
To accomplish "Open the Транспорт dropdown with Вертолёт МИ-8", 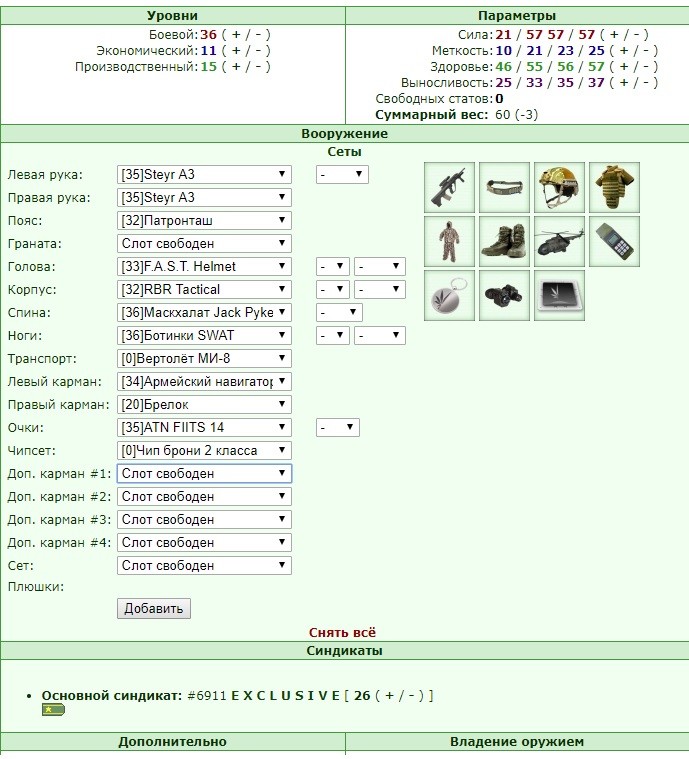I will coord(204,358).
